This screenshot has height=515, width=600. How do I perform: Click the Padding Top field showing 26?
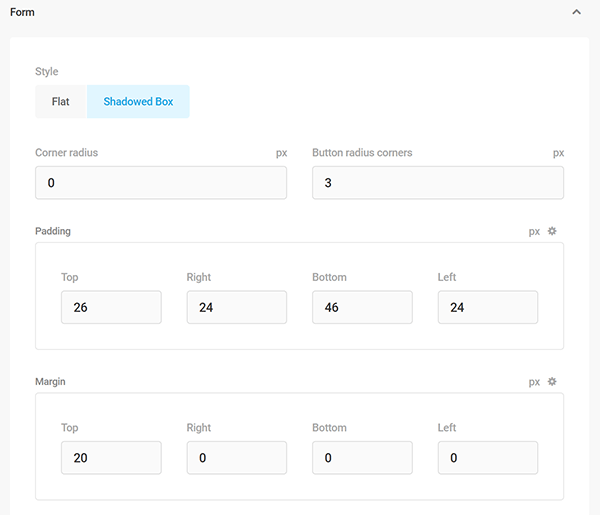pos(111,307)
